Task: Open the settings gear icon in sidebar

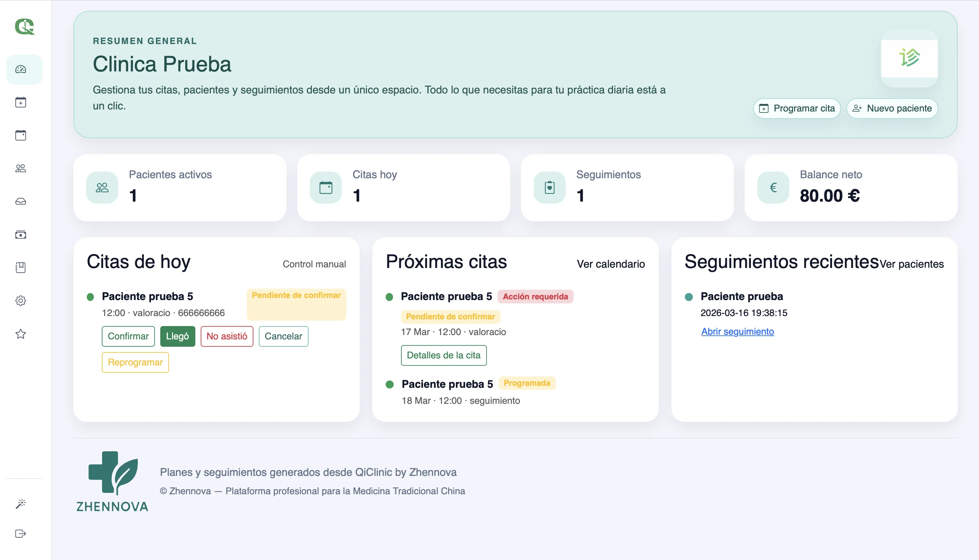Action: point(21,300)
